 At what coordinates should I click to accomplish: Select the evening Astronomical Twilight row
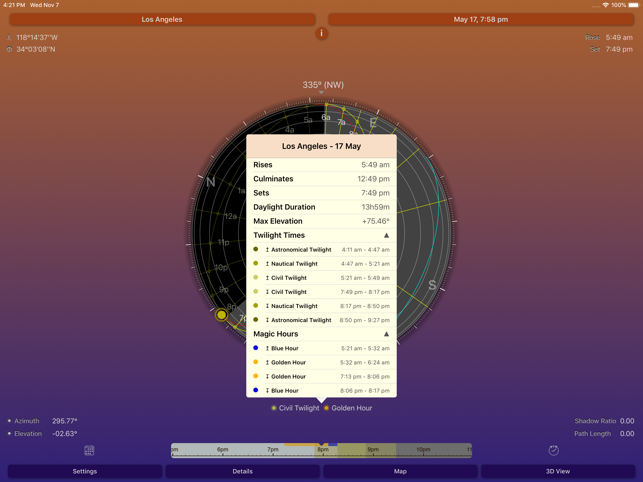coord(321,320)
